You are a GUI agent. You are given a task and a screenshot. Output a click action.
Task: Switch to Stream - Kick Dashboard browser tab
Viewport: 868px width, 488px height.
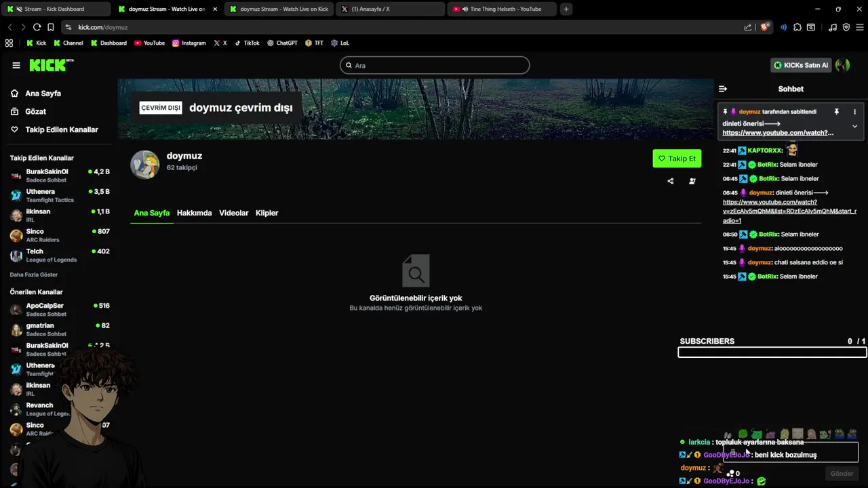click(x=56, y=9)
